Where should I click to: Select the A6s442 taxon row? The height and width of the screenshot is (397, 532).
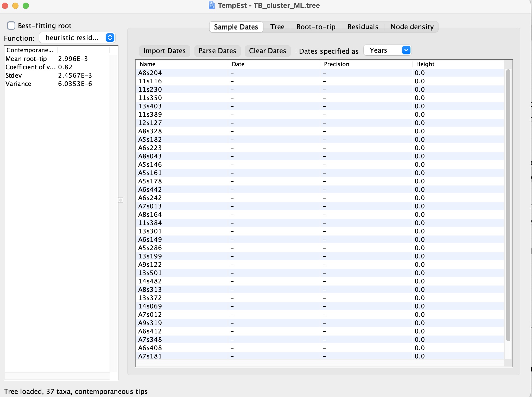point(320,190)
